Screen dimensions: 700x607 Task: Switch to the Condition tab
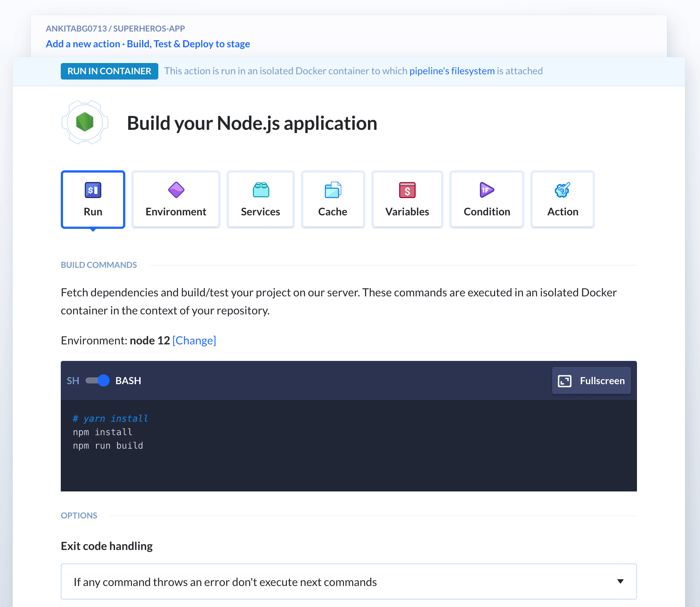pos(486,200)
